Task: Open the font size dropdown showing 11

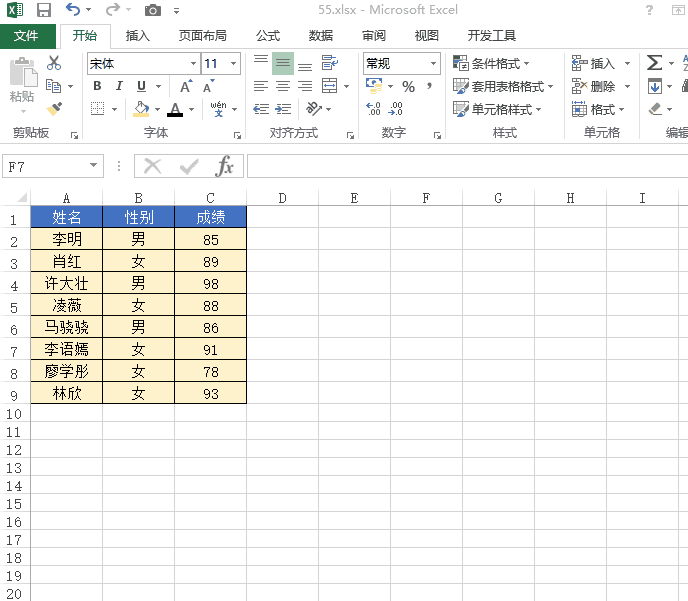Action: pos(234,64)
